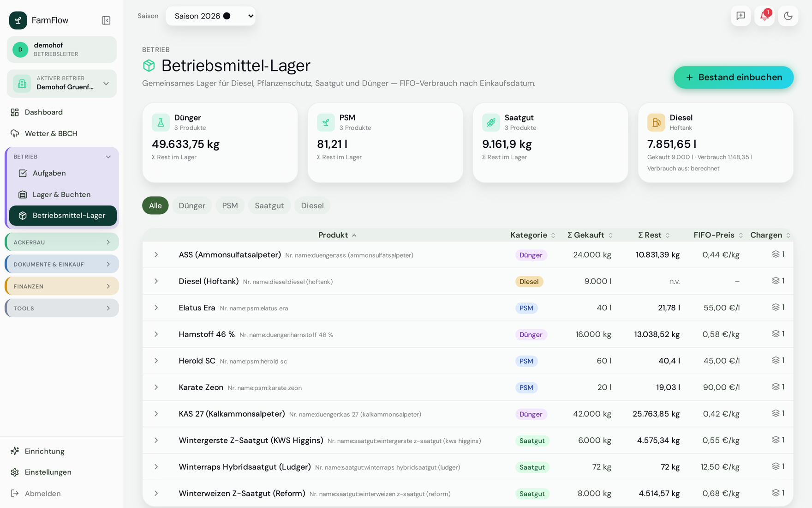
Task: Collapse the BETRIEB sidebar section
Action: pyautogui.click(x=62, y=157)
